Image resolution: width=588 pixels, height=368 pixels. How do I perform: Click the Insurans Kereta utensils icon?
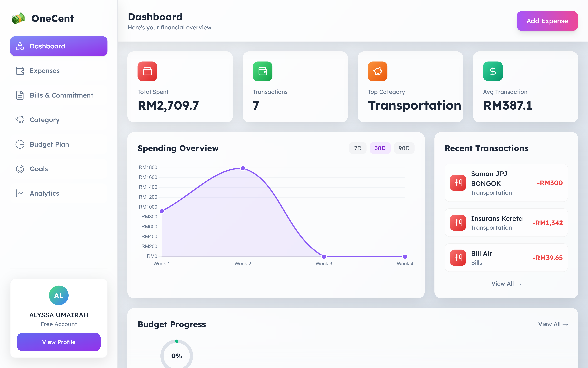[x=458, y=223]
